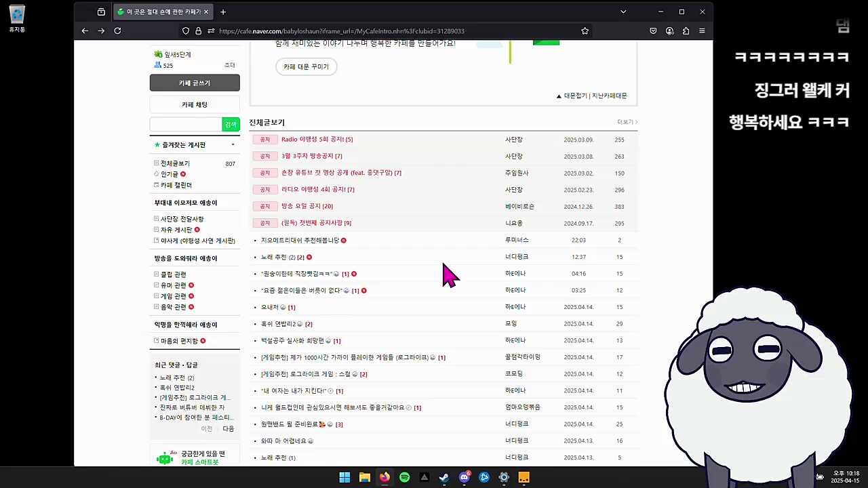Viewport: 868px width, 488px height.
Task: View site security padlock details
Action: point(199,30)
